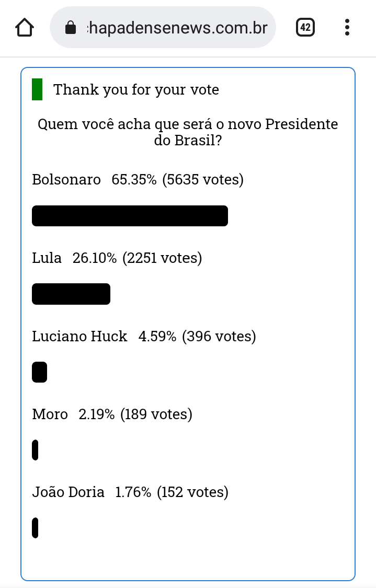Click Lula's 26.10% result bar
Screen dimensions: 376x588
[71, 294]
